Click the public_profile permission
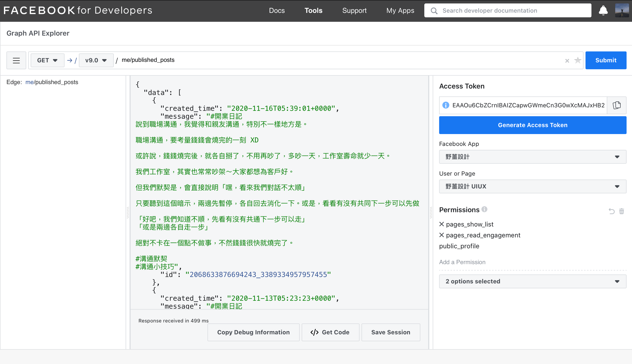632x364 pixels. 459,246
